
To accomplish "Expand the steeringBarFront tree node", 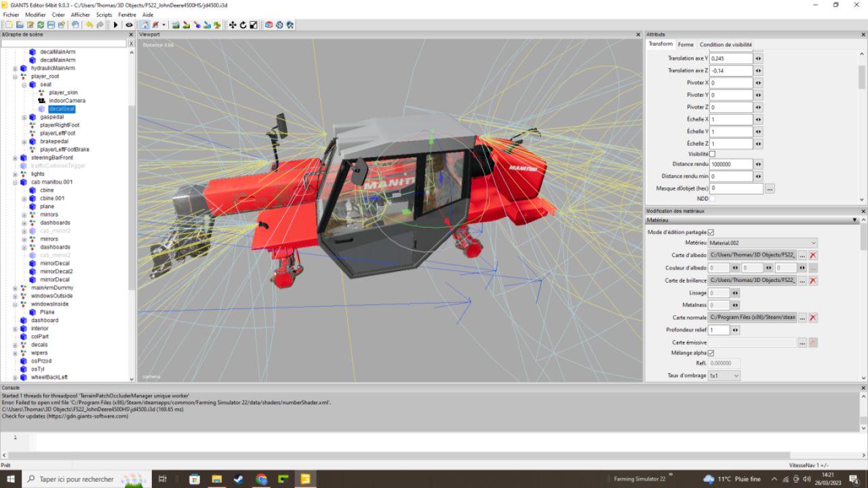I will (15, 158).
